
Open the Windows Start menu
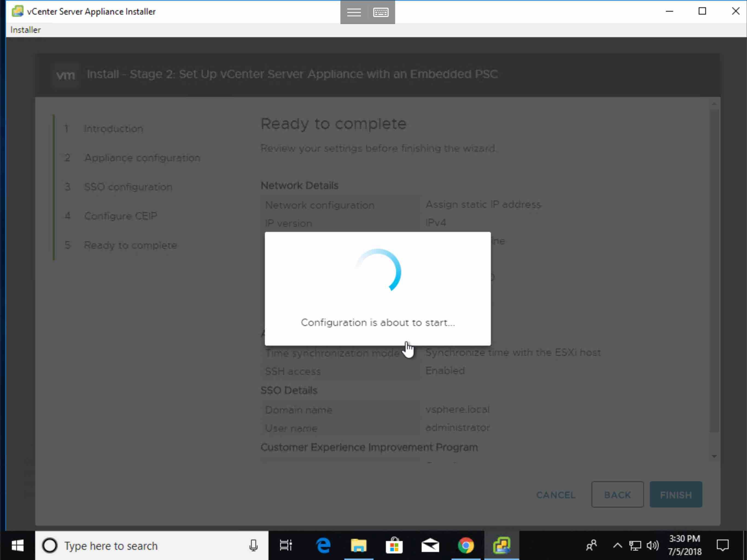(x=17, y=546)
